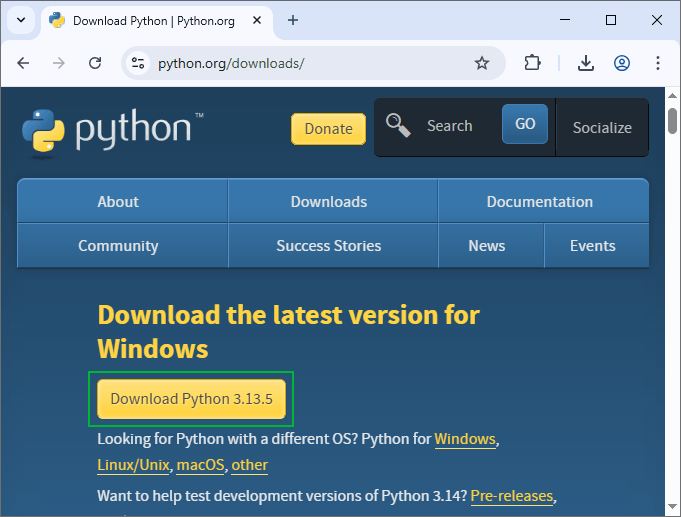Open the Events navigation item

point(596,246)
